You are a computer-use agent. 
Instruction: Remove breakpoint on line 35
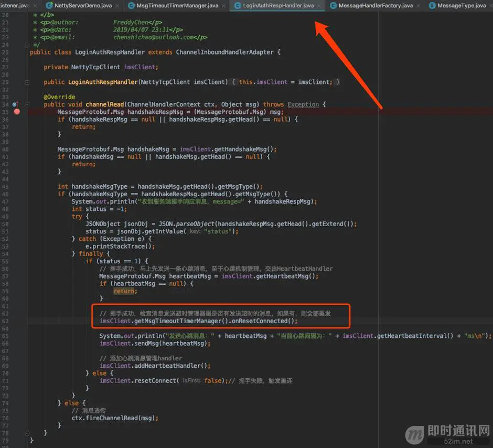(x=17, y=112)
